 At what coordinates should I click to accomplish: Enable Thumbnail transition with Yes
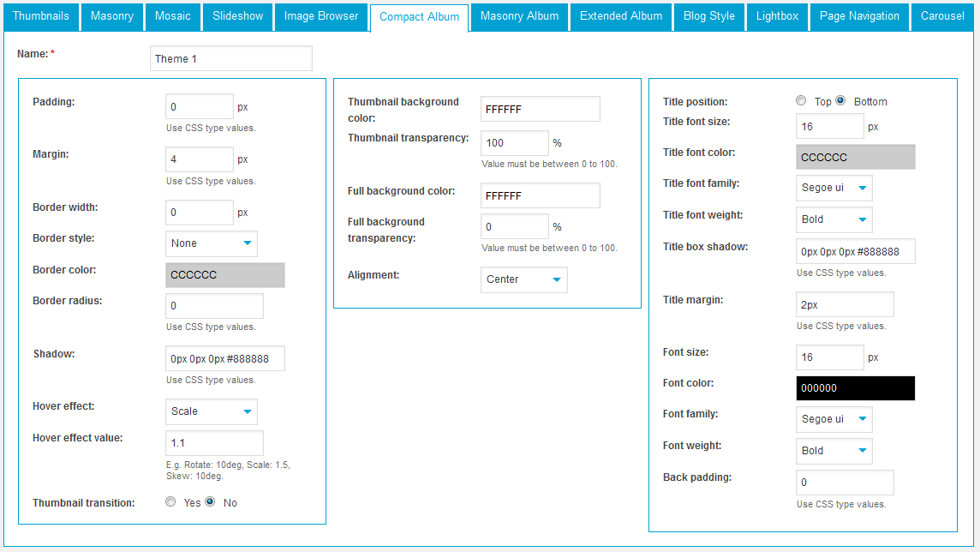[x=170, y=502]
